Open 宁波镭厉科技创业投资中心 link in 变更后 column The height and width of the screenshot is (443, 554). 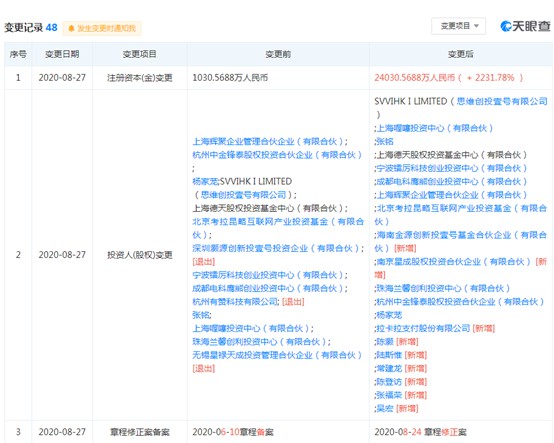tap(452, 168)
